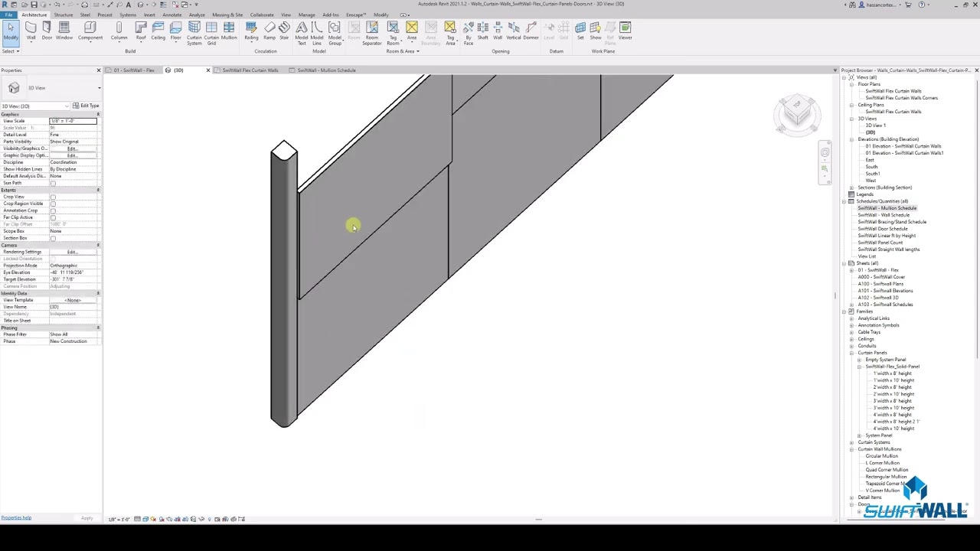Switch to the Annotate ribbon tab

[171, 15]
